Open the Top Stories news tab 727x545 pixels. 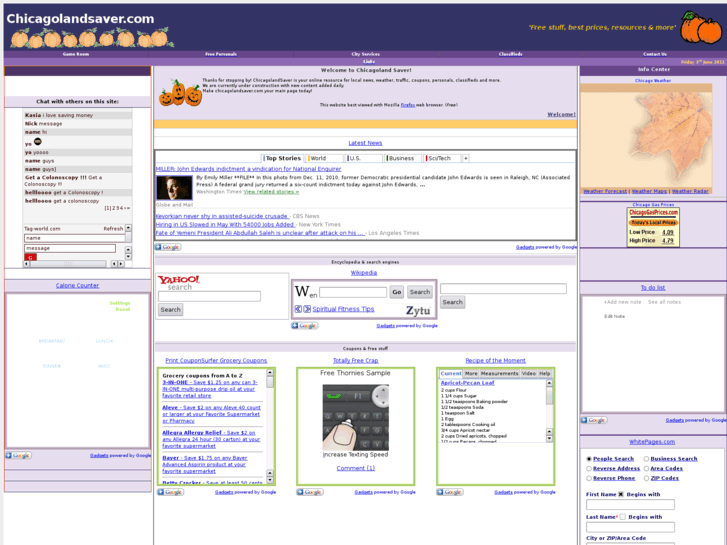pos(283,158)
